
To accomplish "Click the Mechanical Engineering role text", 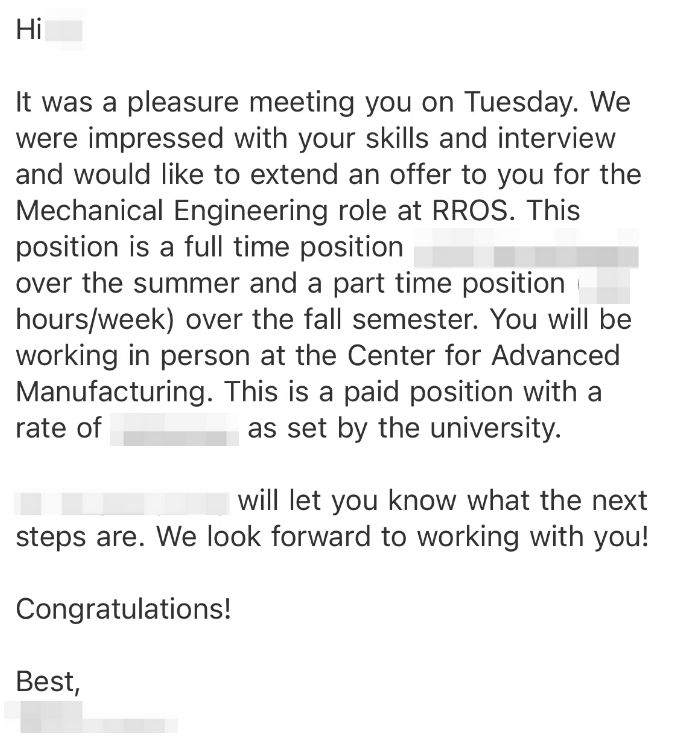I will pos(172,210).
